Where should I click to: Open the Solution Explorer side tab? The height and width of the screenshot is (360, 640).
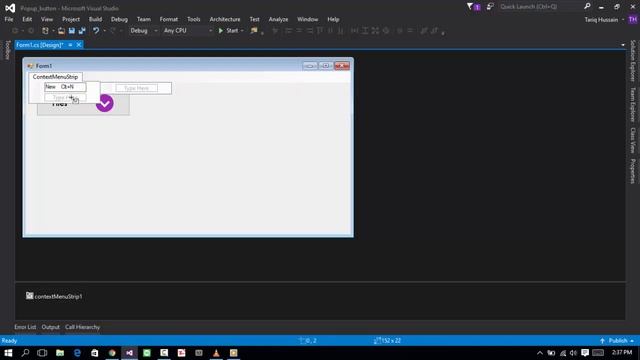tap(633, 60)
